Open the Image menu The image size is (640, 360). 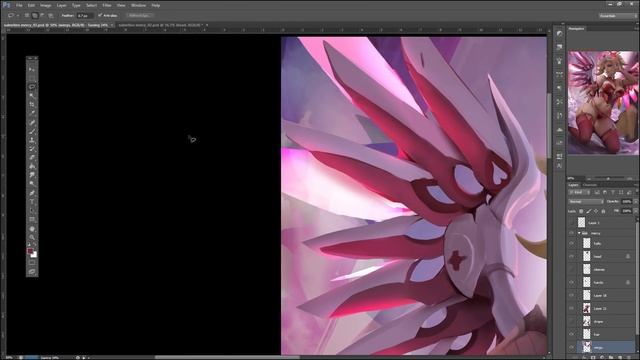click(x=46, y=5)
